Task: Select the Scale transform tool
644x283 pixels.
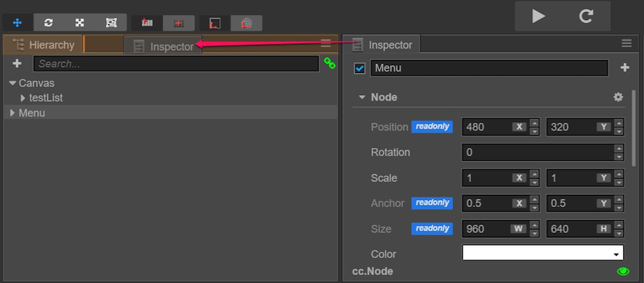Action: [79, 23]
